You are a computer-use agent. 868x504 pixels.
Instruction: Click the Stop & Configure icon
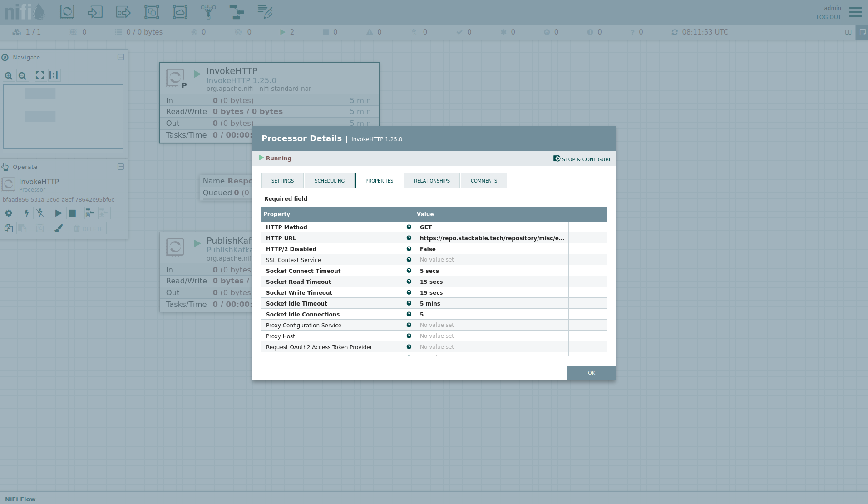click(x=557, y=158)
